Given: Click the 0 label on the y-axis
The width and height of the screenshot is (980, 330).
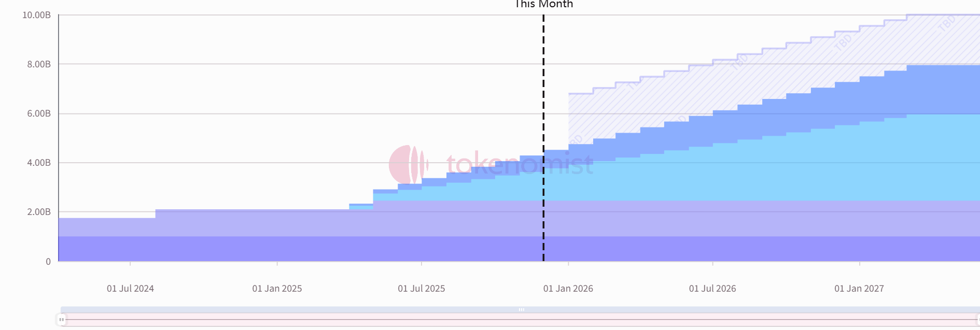Looking at the screenshot, I should [x=48, y=262].
